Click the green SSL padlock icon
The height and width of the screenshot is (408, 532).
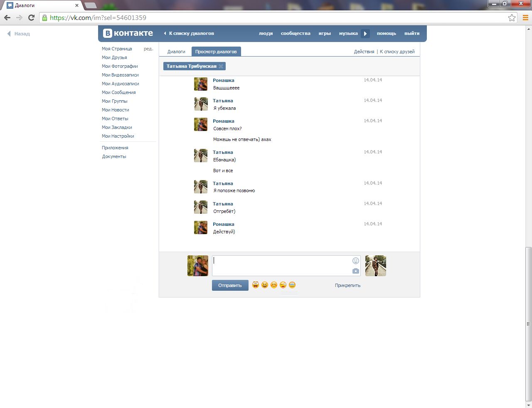coord(44,17)
